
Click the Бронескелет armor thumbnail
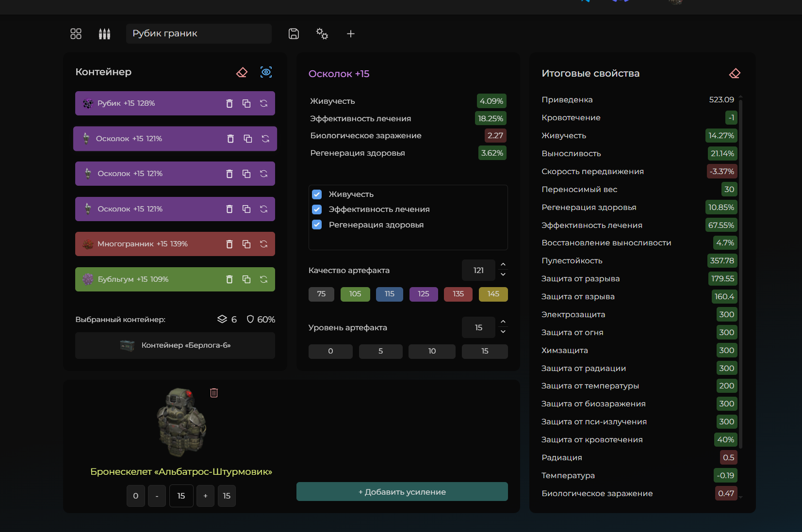point(181,422)
